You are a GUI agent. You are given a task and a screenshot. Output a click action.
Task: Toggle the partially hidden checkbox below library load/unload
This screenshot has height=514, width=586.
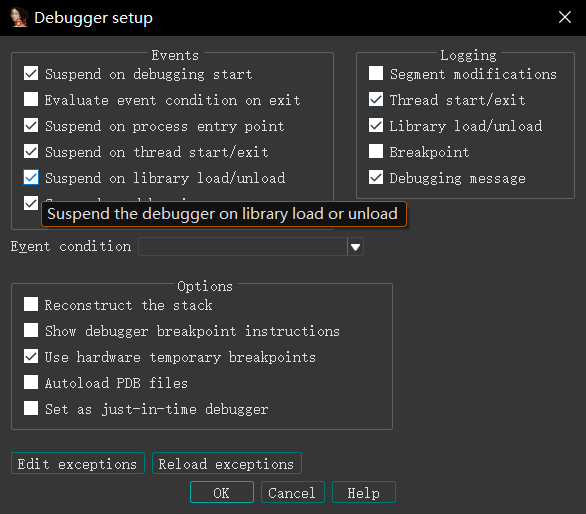point(31,203)
